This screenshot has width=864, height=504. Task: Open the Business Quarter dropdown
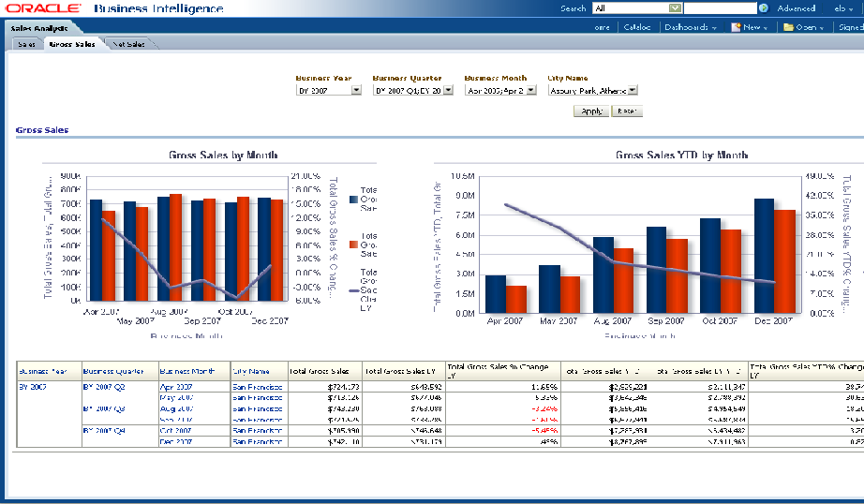point(448,90)
